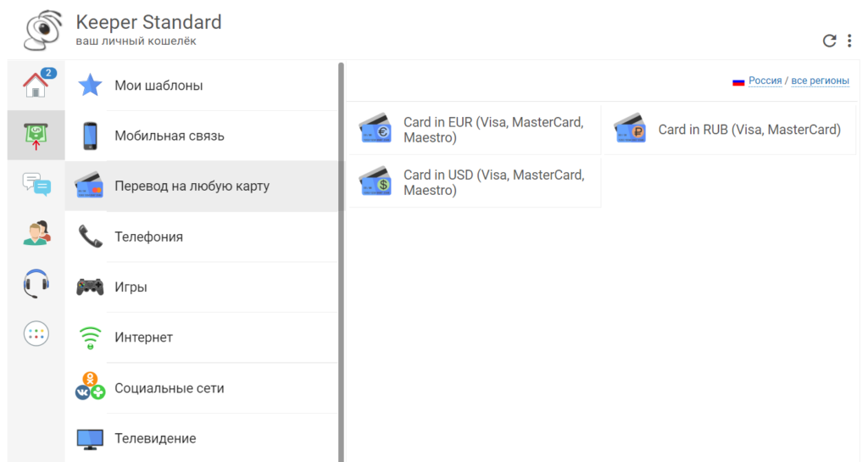Choose Card in RUB payment option
The width and height of the screenshot is (868, 462).
click(730, 130)
